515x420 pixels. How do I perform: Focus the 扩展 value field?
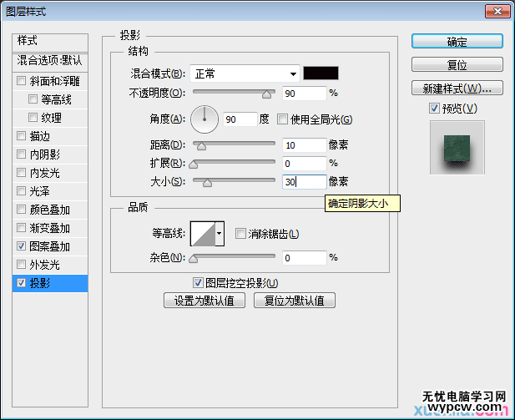click(305, 164)
